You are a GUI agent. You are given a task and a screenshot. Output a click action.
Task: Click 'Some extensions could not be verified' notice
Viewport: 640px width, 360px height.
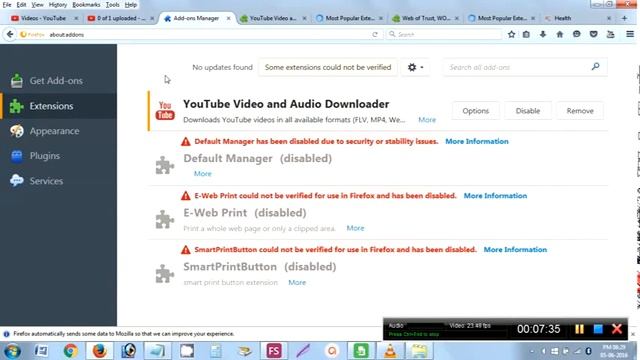(328, 67)
